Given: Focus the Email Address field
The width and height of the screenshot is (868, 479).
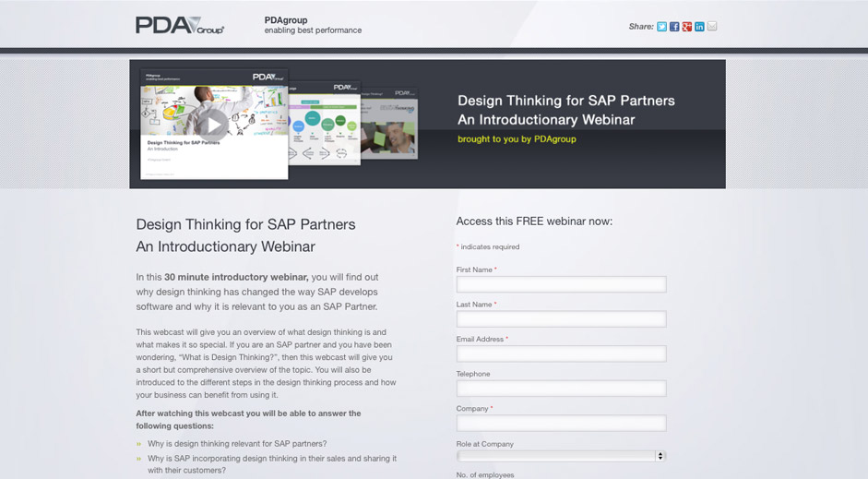Looking at the screenshot, I should (561, 353).
